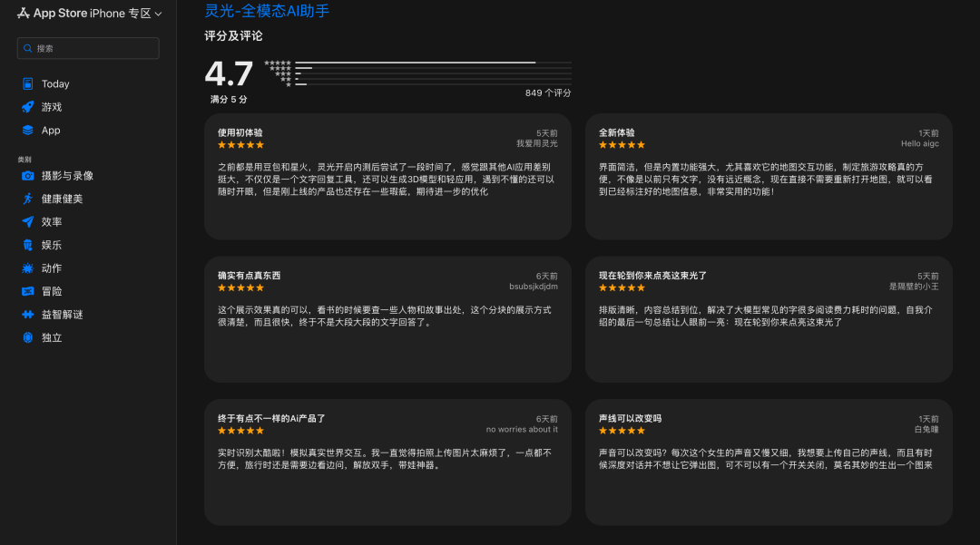Open 摄影与录像 camera icon category
Image resolution: width=980 pixels, height=545 pixels.
coord(27,176)
